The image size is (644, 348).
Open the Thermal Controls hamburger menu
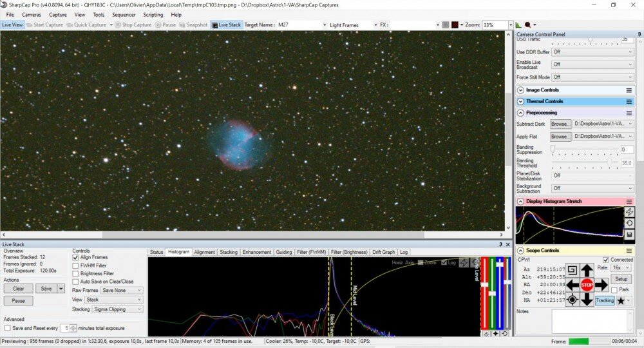pyautogui.click(x=629, y=101)
